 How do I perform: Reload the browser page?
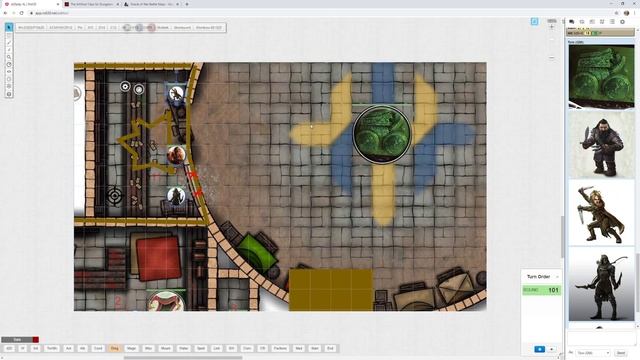[x=21, y=13]
